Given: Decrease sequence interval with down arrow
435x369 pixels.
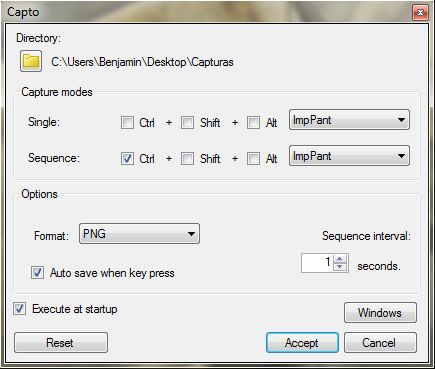Looking at the screenshot, I should tap(340, 267).
